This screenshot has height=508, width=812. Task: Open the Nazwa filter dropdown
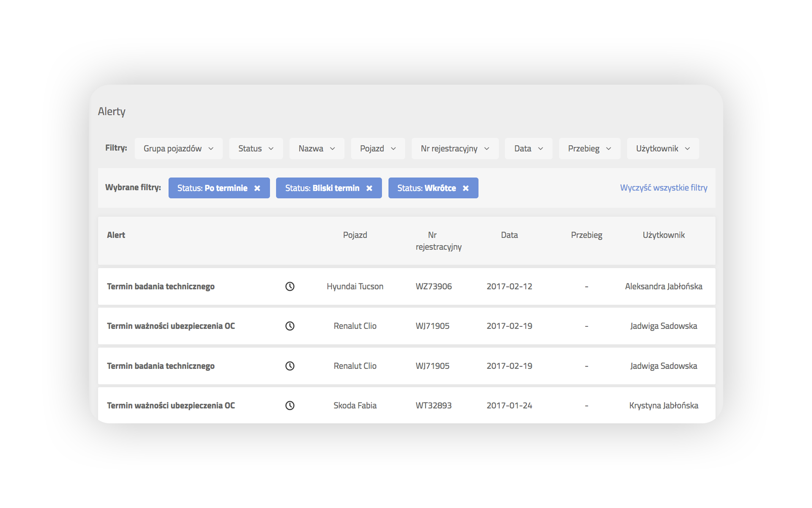coord(317,149)
